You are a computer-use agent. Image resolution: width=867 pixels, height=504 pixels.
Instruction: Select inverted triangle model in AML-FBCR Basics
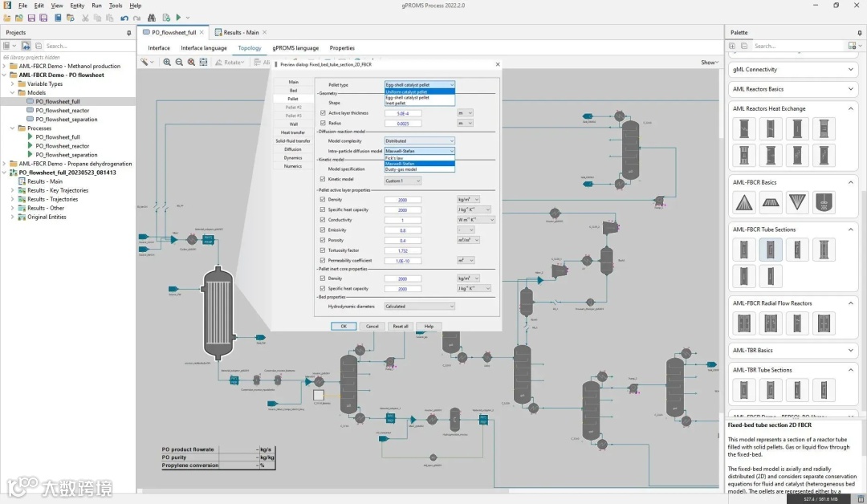(x=797, y=203)
